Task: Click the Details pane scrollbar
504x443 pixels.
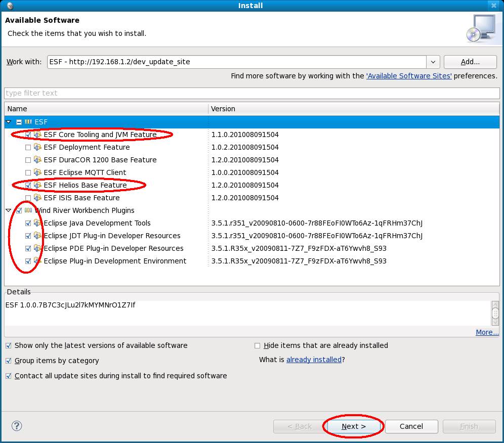Action: 495,313
